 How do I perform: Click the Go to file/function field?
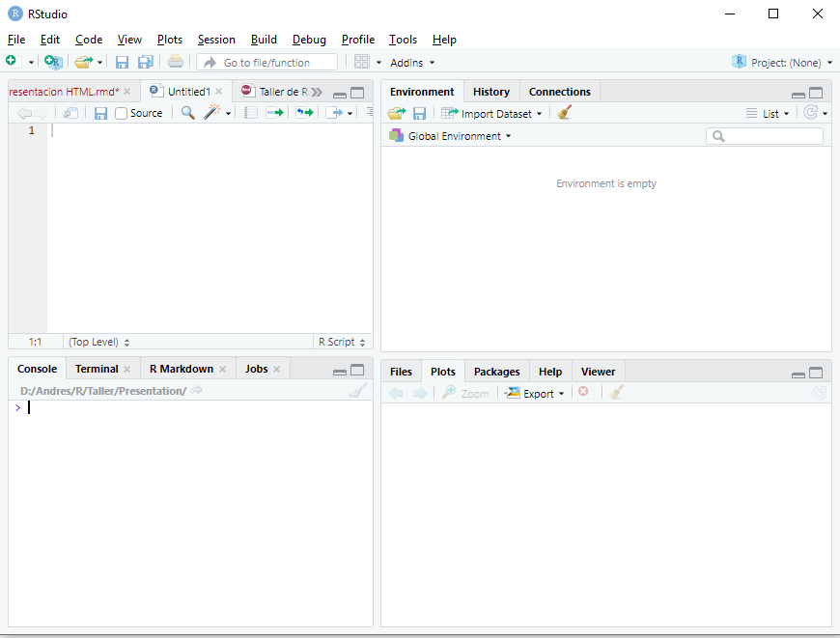(x=267, y=62)
